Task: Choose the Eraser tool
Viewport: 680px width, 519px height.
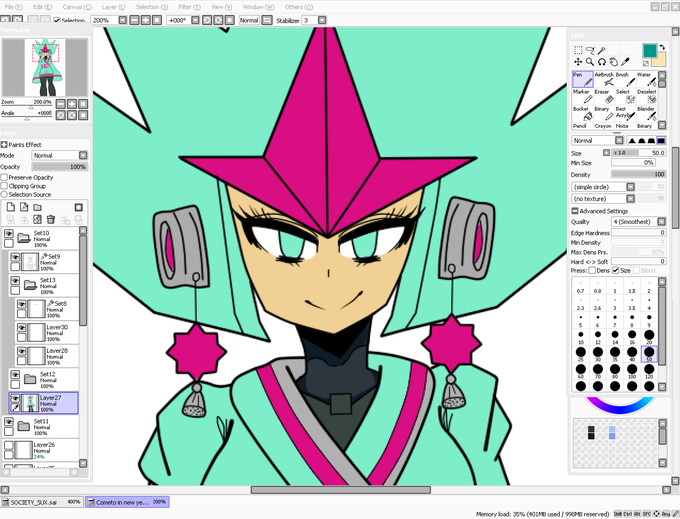Action: (604, 97)
